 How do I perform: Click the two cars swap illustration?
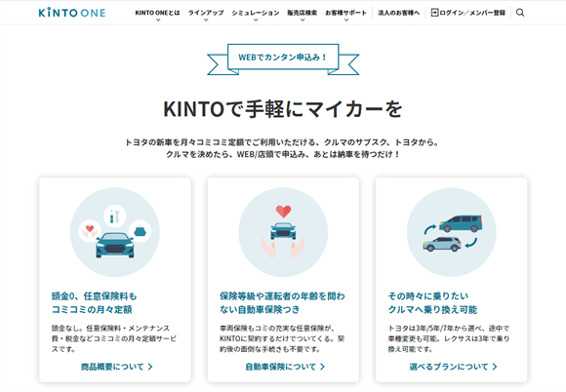(x=451, y=232)
